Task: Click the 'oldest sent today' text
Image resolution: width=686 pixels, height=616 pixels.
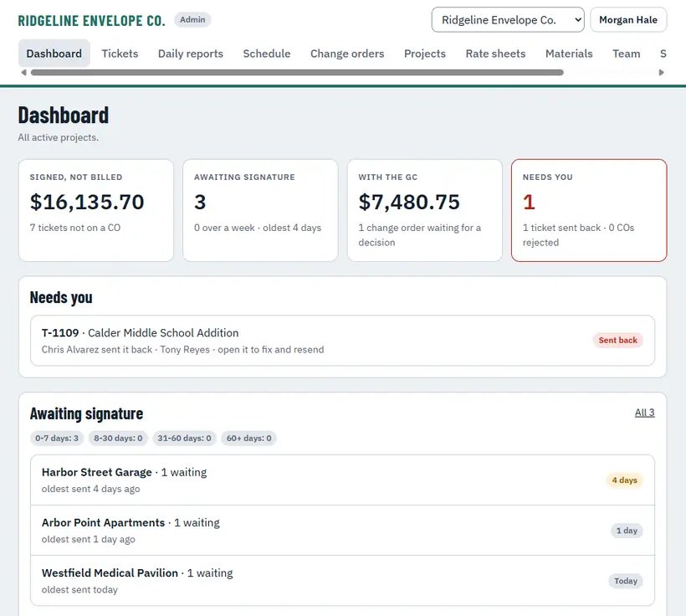Action: click(79, 589)
